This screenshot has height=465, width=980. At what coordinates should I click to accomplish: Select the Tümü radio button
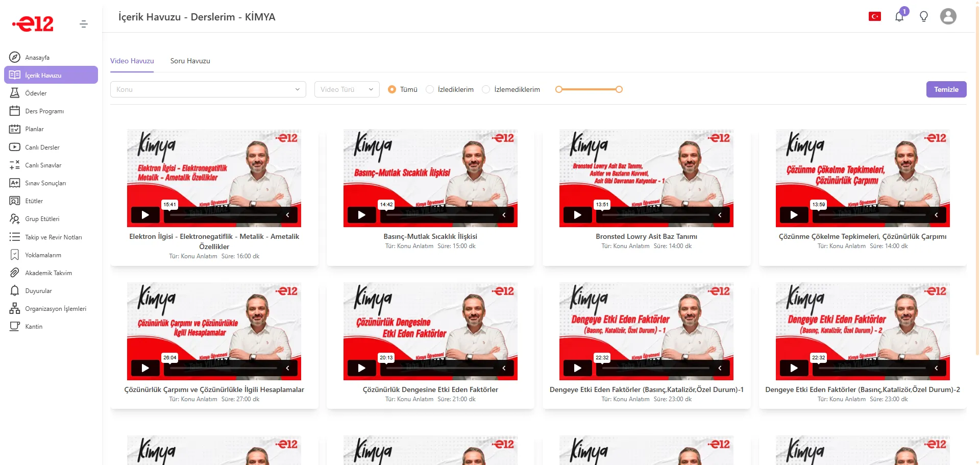(392, 90)
